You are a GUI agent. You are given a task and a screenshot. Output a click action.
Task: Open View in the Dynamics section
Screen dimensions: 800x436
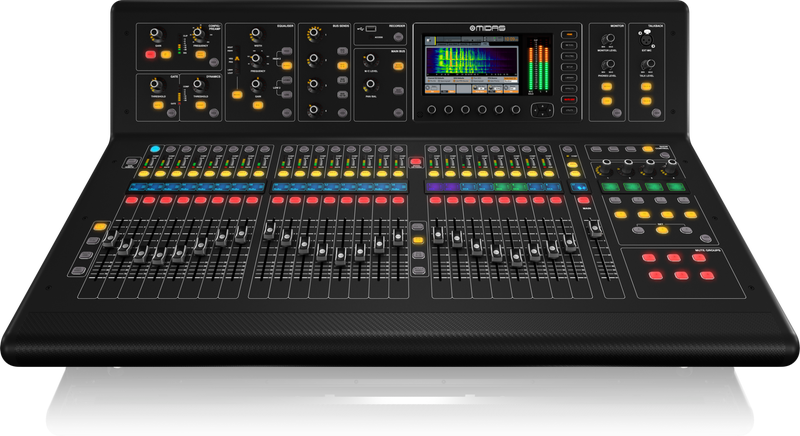click(x=214, y=113)
